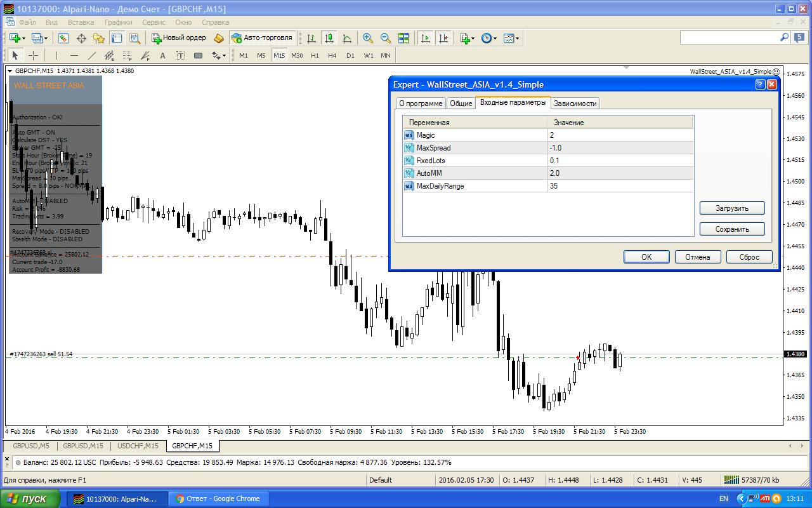Draw Fibonacci retracement
The image size is (812, 508).
[127, 55]
